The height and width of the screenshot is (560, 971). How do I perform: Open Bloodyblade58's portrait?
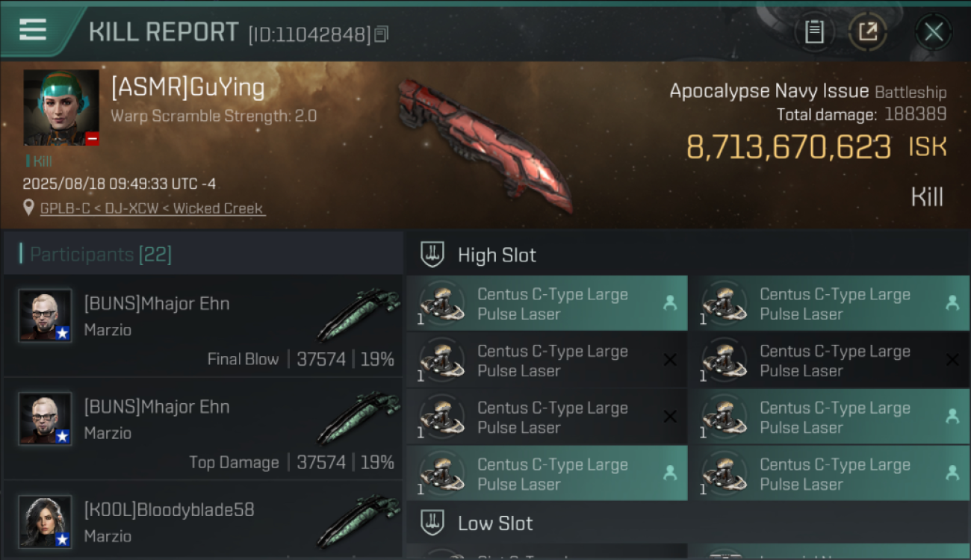(x=46, y=522)
